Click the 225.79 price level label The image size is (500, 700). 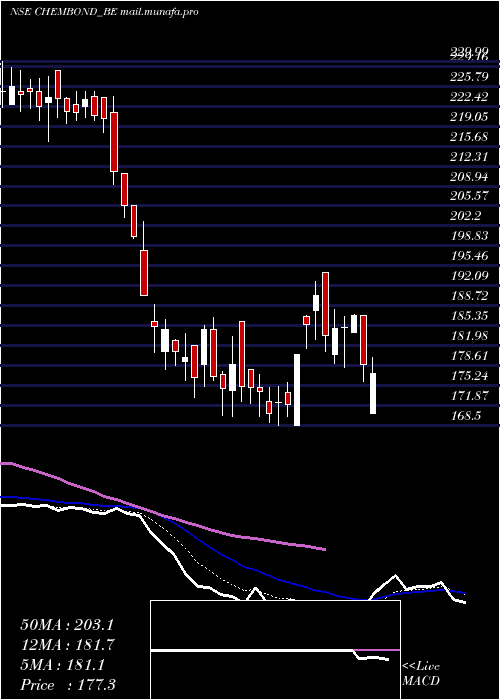coord(469,77)
